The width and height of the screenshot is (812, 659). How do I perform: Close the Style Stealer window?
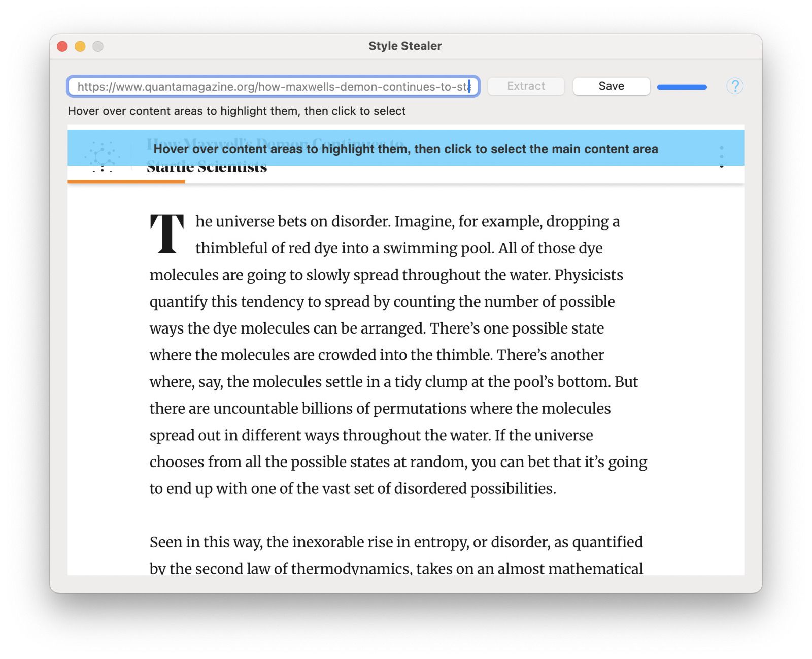coord(62,46)
